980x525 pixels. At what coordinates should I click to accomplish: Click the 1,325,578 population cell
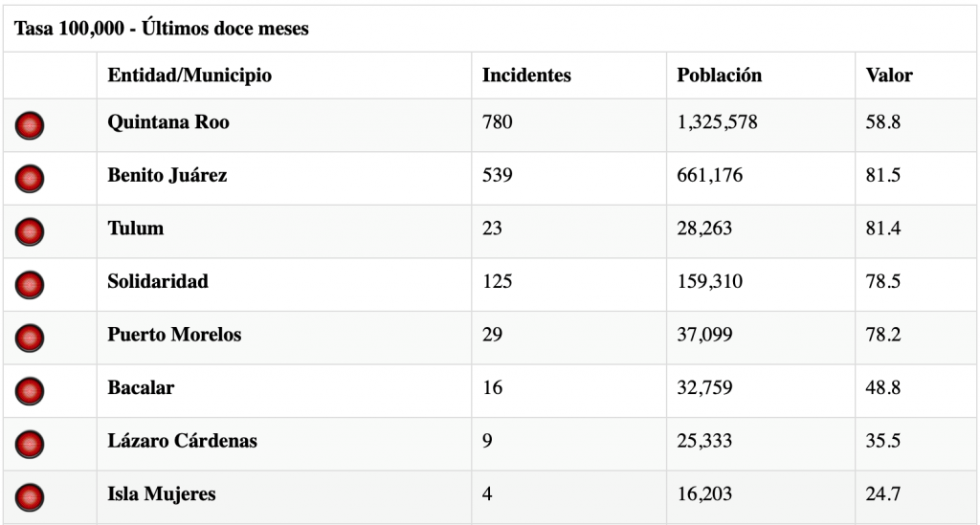pyautogui.click(x=718, y=123)
